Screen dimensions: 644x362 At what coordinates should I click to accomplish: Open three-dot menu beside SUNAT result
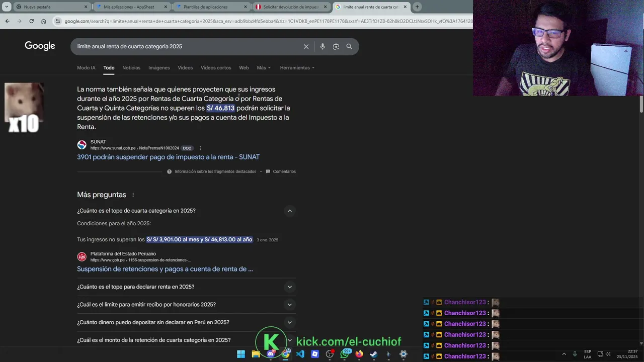pos(200,148)
